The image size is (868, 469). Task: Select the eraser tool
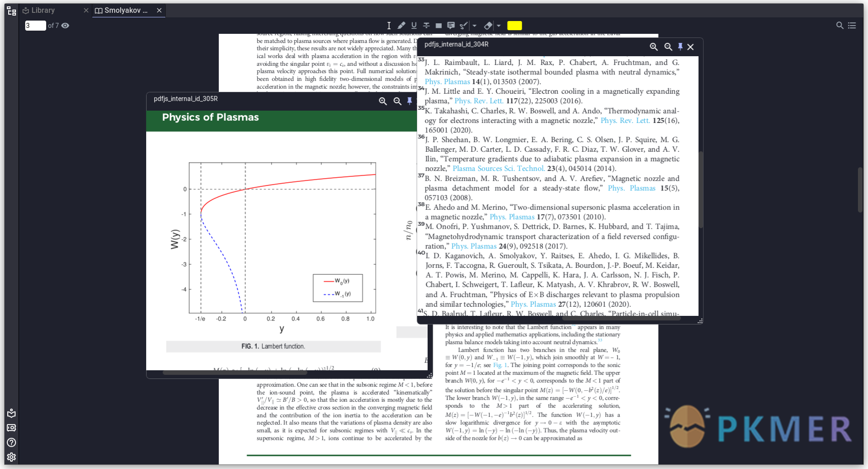(x=488, y=26)
